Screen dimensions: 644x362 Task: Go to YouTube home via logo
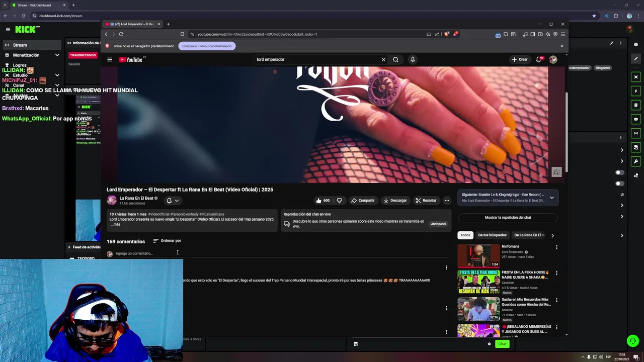click(x=132, y=59)
